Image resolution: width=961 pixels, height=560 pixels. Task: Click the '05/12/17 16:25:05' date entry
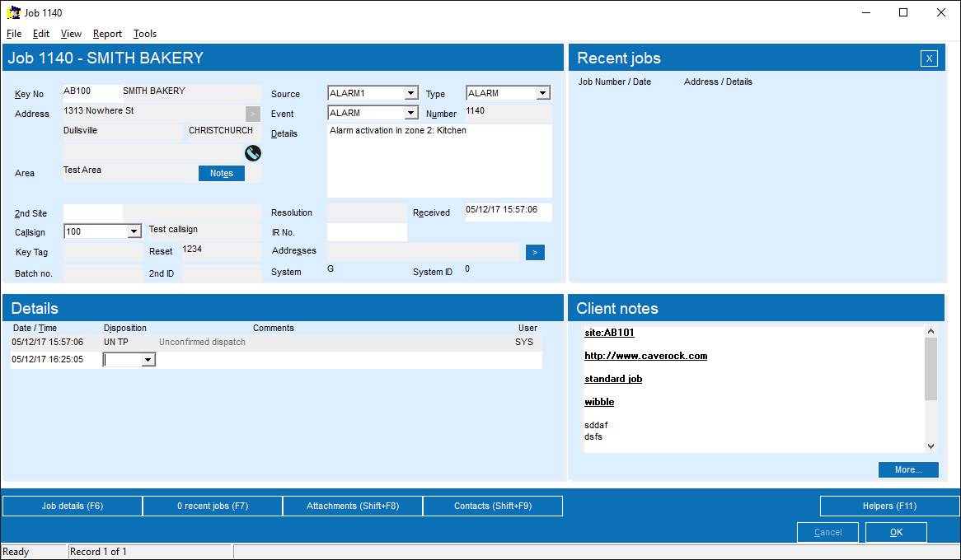(47, 360)
